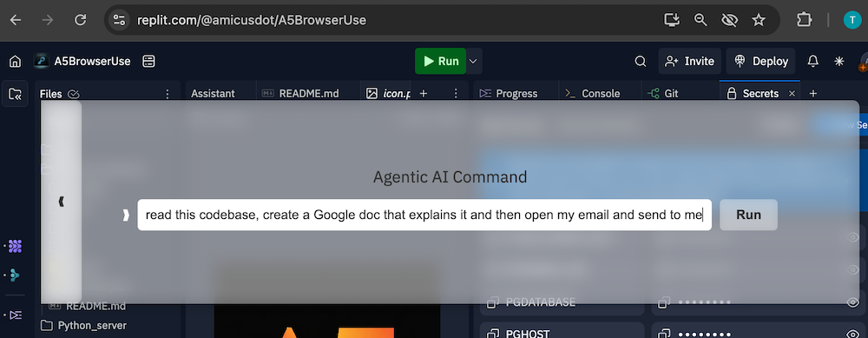Copy the PGHOST secret value

point(664,334)
